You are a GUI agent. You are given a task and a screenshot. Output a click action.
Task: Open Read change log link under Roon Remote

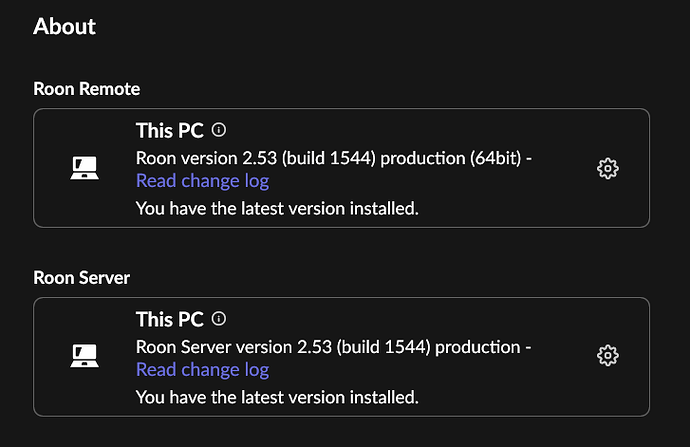202,181
